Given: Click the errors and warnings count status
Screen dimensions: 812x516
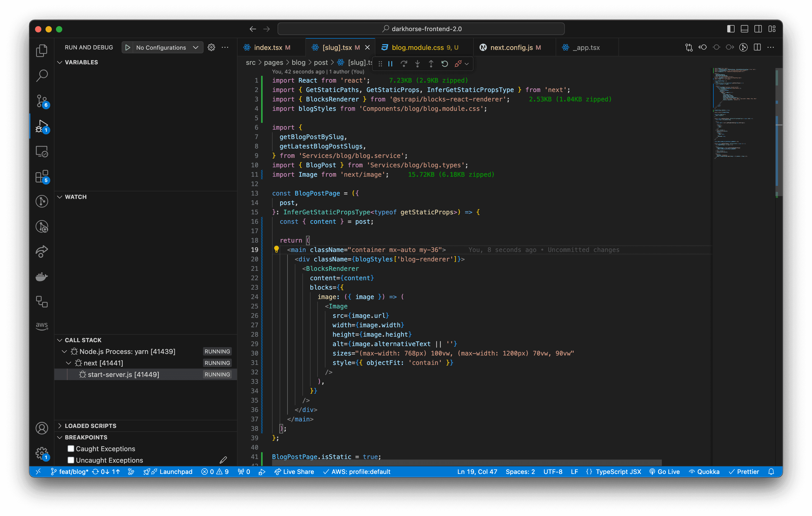Looking at the screenshot, I should click(215, 472).
